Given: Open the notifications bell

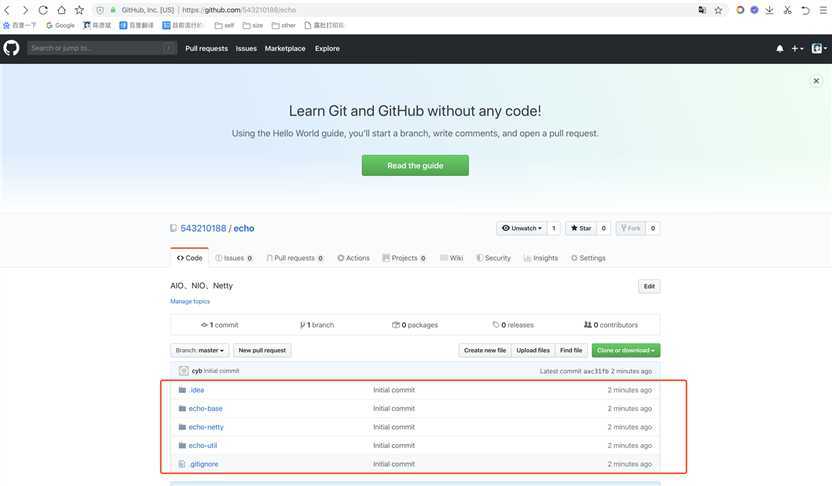Looking at the screenshot, I should coord(780,48).
